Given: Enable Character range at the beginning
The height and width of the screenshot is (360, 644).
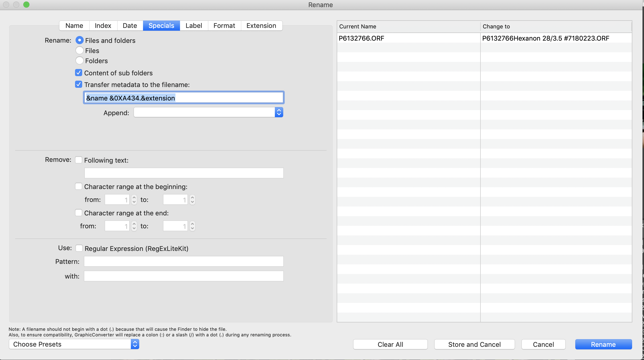Looking at the screenshot, I should tap(78, 186).
